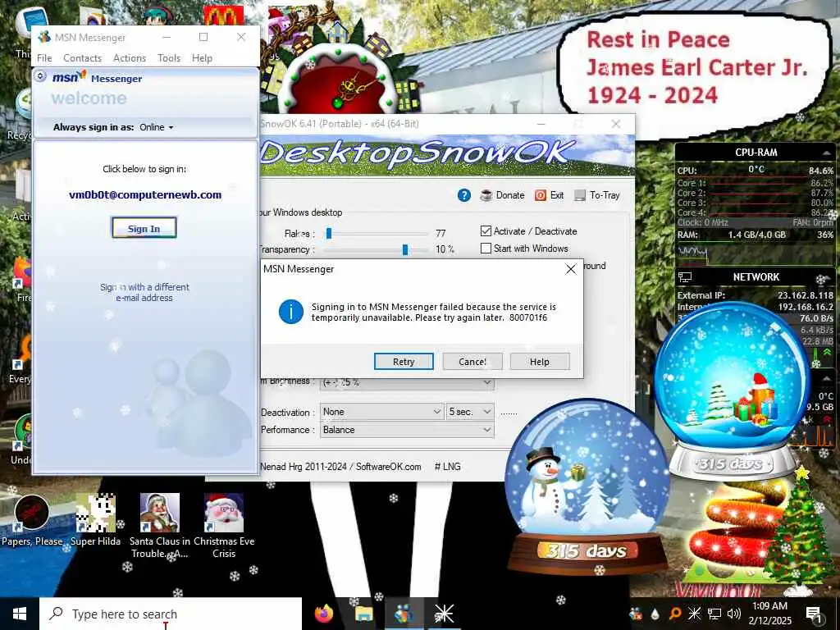Send DesktopSnowOK To-Tray

point(597,195)
